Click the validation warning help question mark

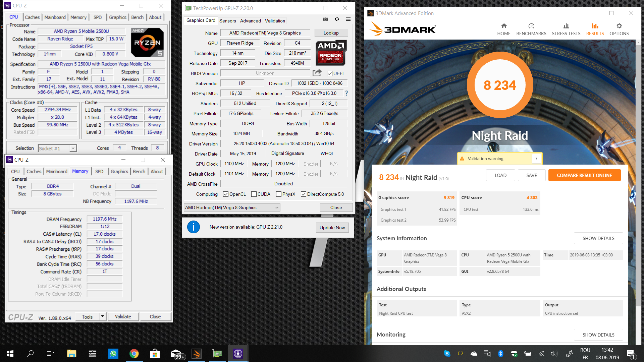536,159
